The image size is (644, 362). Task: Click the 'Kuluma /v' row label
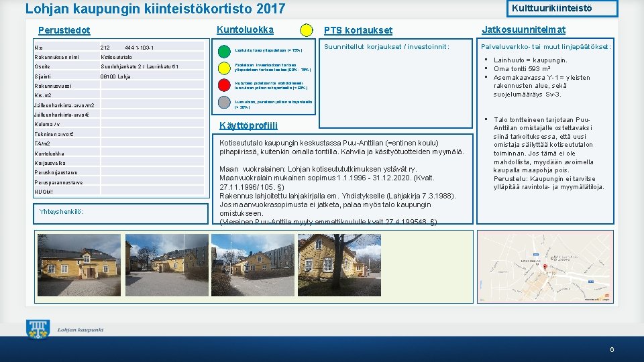pos(47,125)
